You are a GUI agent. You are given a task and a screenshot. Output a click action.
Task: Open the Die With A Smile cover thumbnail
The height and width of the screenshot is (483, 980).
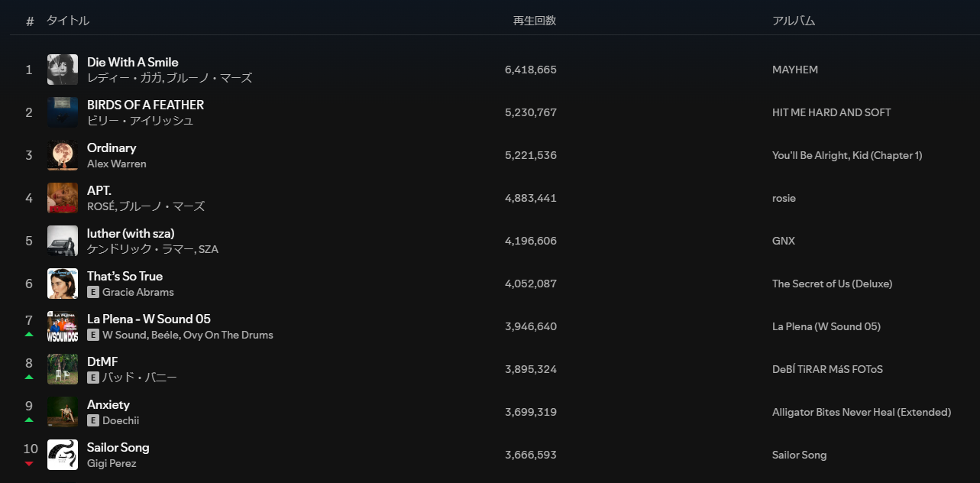63,70
